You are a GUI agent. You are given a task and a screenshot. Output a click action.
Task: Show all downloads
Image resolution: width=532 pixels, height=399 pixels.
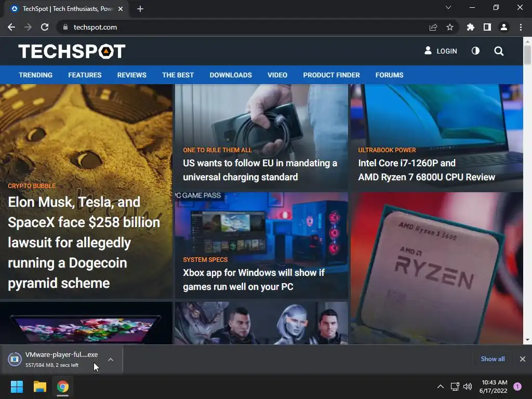pos(493,358)
